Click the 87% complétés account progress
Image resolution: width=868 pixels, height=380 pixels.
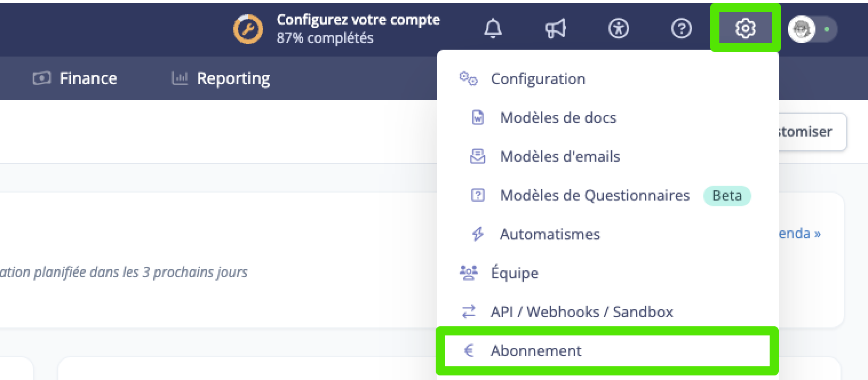point(325,38)
